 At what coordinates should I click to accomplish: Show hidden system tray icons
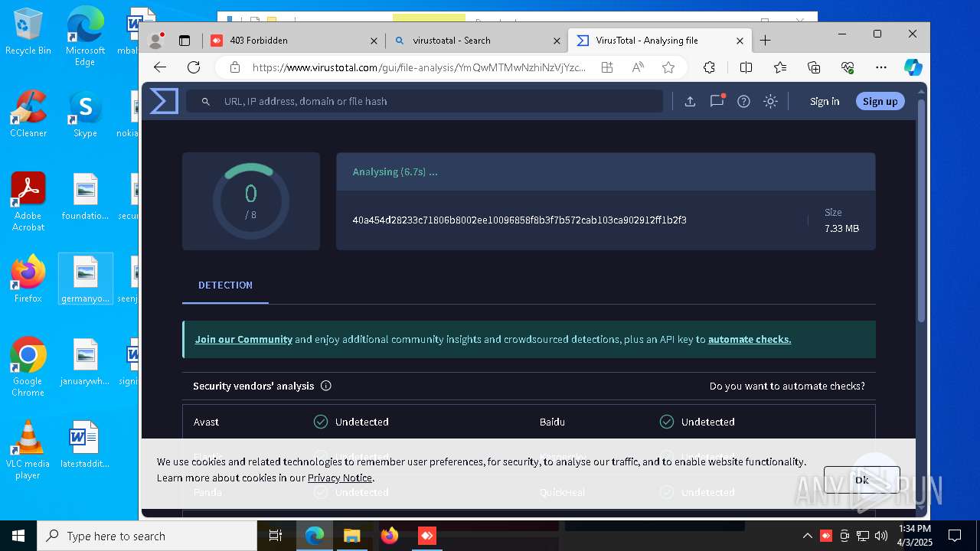click(x=807, y=536)
